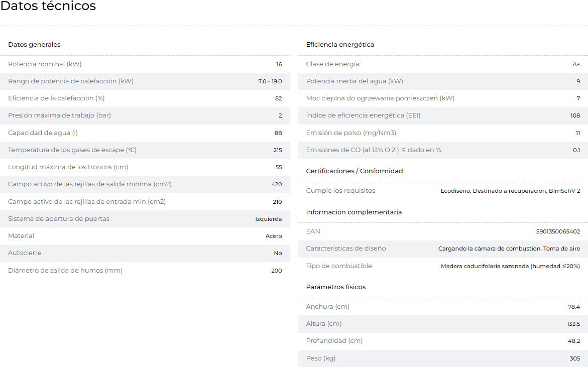The height and width of the screenshot is (367, 588).
Task: Click the 'Potencia nominal (kW)' row label
Action: click(45, 64)
